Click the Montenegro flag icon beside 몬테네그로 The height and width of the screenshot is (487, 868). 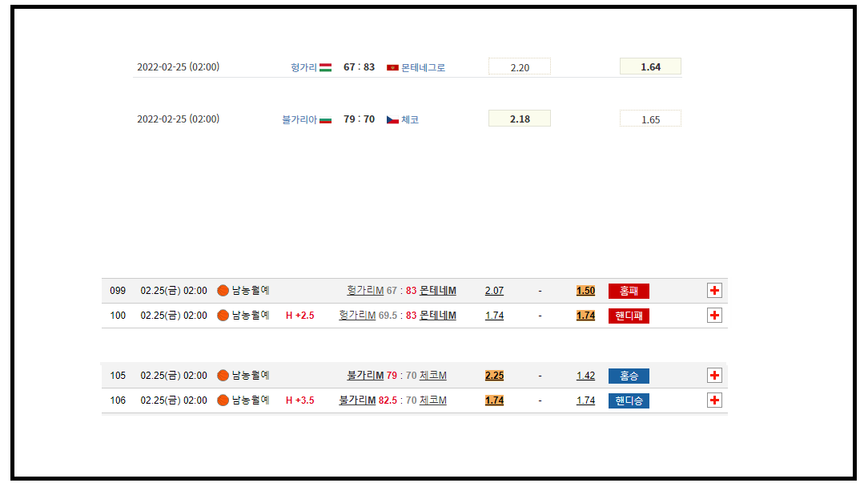(392, 67)
